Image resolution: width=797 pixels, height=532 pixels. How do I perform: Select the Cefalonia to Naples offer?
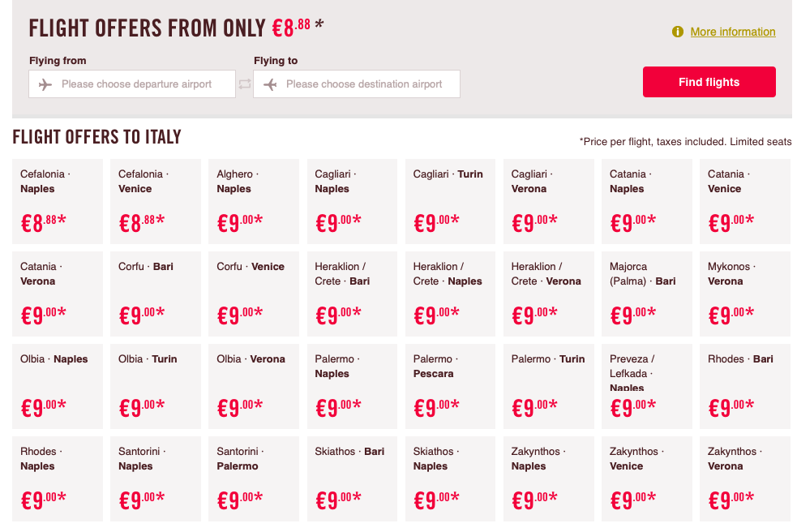pos(58,201)
